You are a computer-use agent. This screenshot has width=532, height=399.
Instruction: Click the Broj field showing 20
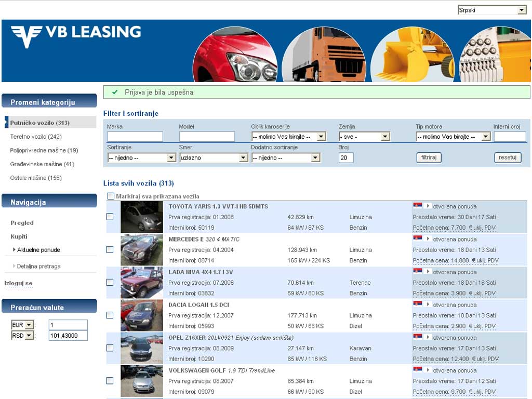click(x=345, y=158)
